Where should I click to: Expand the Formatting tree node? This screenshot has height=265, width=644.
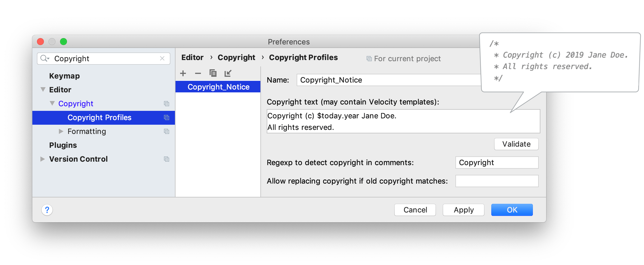pyautogui.click(x=61, y=131)
